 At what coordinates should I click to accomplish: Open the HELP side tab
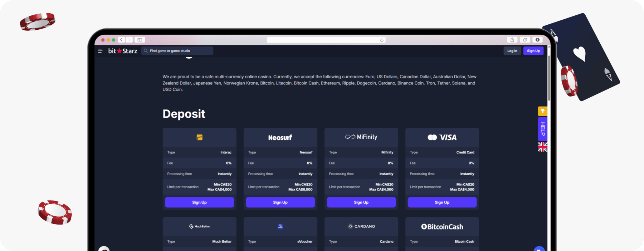click(x=542, y=129)
